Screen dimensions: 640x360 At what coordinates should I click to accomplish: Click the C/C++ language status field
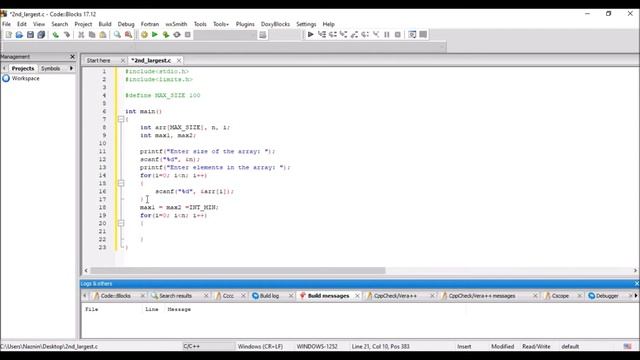tap(209, 347)
